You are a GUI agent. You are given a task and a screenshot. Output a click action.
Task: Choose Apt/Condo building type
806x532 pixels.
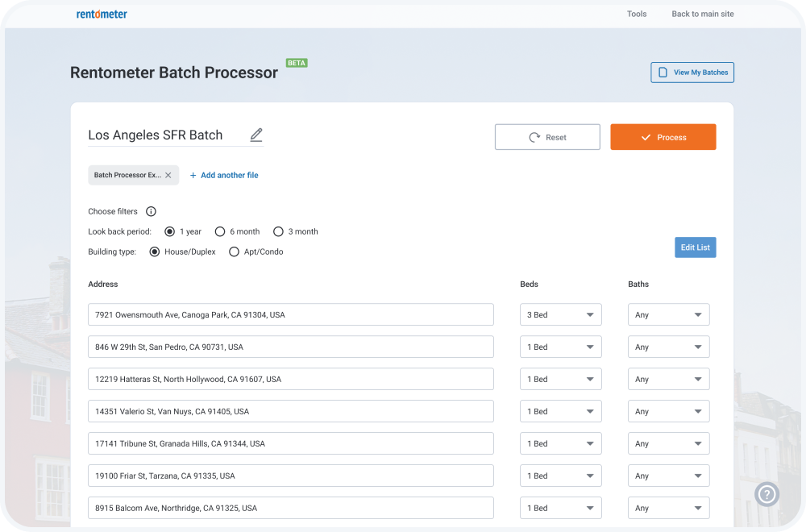(x=234, y=251)
